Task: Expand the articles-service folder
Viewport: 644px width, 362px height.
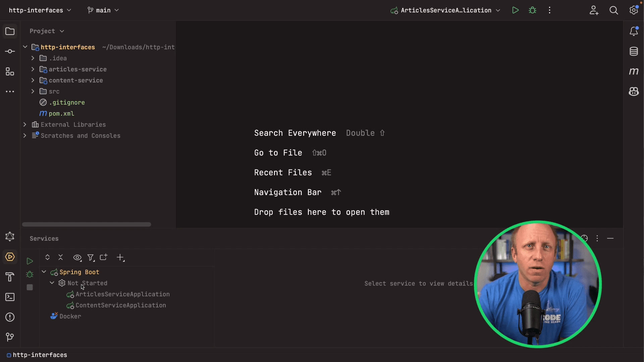Action: click(33, 69)
